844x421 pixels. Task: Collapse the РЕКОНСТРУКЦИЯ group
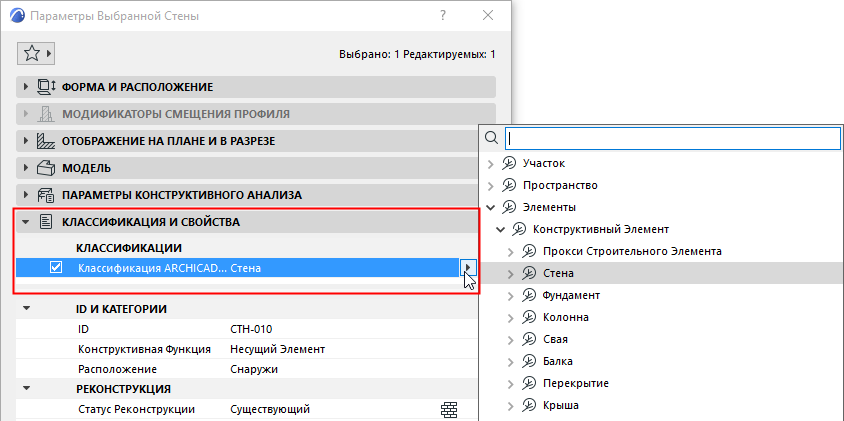coord(26,388)
